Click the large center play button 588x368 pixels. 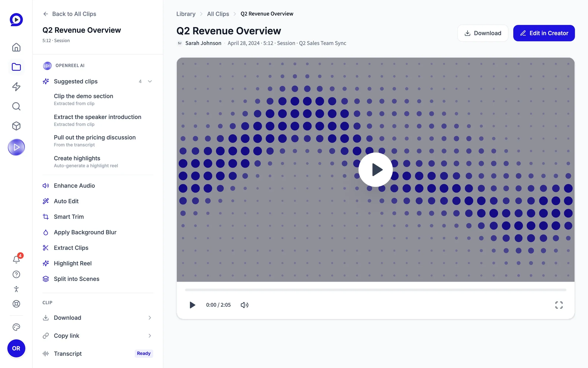(375, 170)
